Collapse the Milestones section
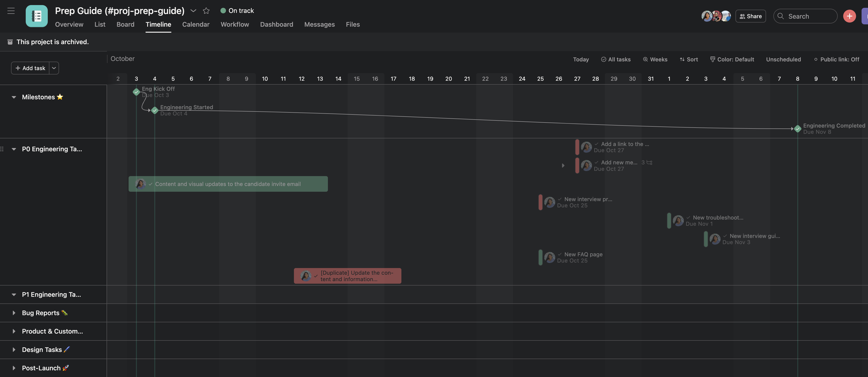The image size is (868, 377). click(14, 97)
